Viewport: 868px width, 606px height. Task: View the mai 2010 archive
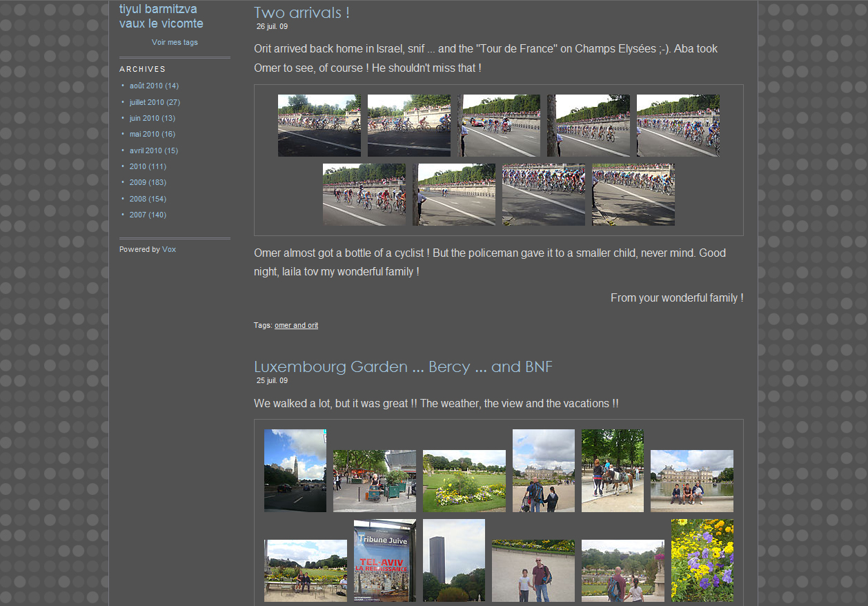click(144, 134)
